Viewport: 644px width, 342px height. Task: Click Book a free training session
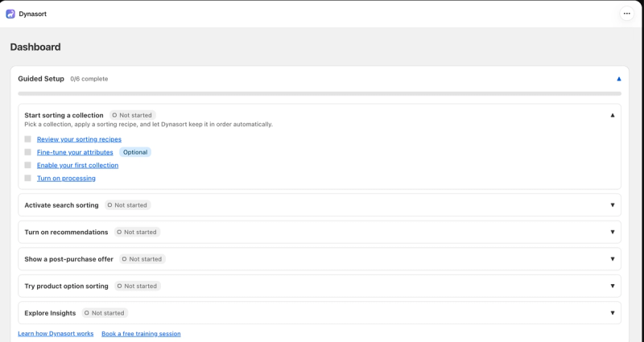tap(141, 333)
